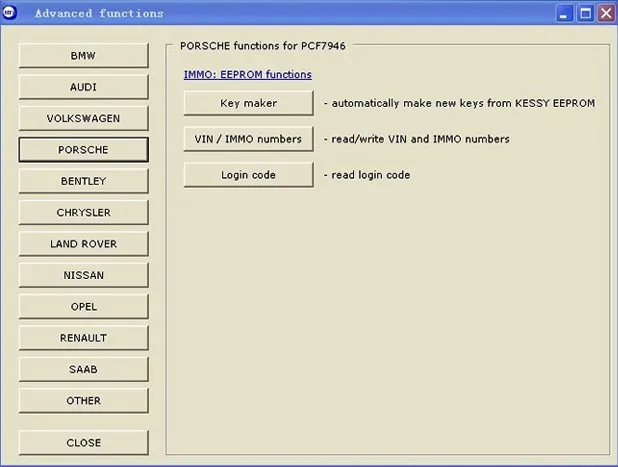Click the CLOSE button

click(x=83, y=443)
